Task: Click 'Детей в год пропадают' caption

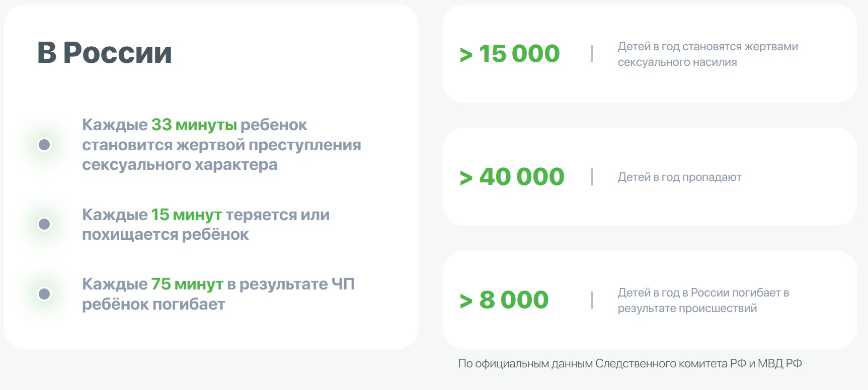Action: [x=679, y=177]
